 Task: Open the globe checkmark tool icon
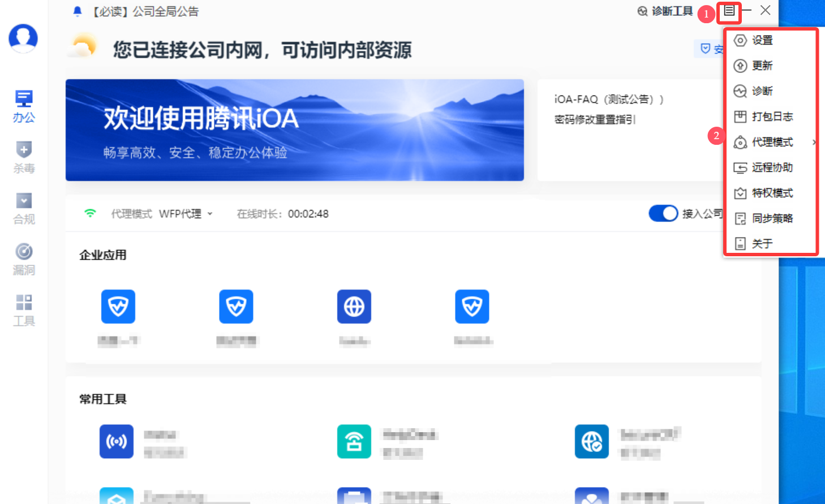[x=592, y=441]
